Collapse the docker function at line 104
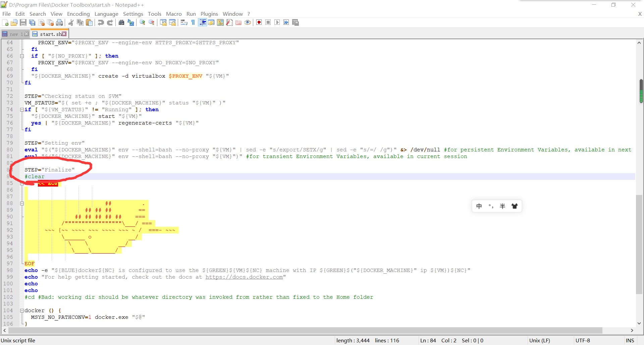 click(22, 310)
